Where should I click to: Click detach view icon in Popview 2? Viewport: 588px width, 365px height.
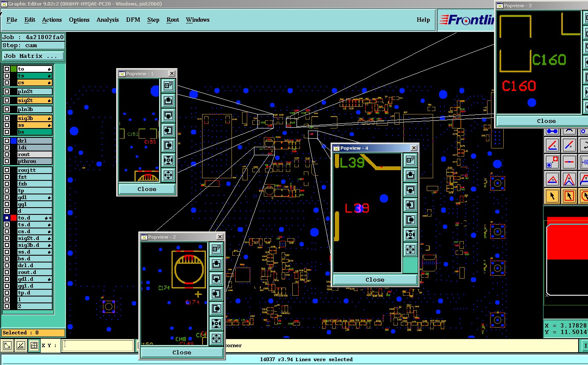pyautogui.click(x=217, y=249)
